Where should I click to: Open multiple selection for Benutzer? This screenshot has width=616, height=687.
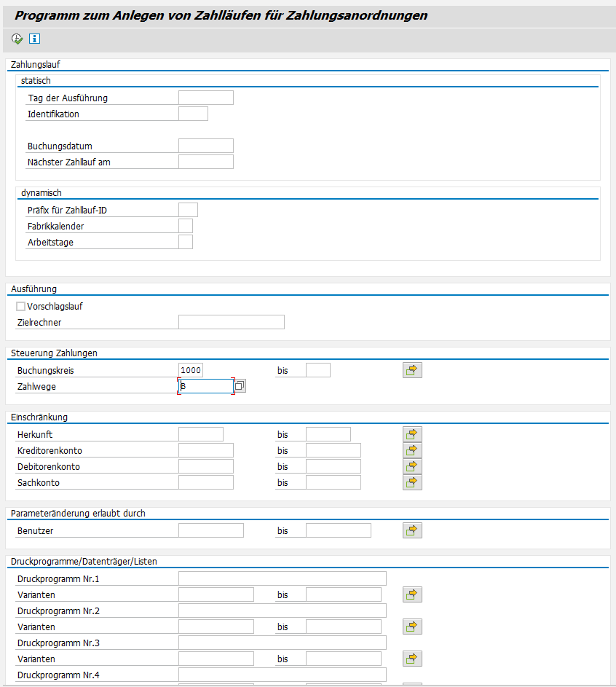tap(412, 530)
